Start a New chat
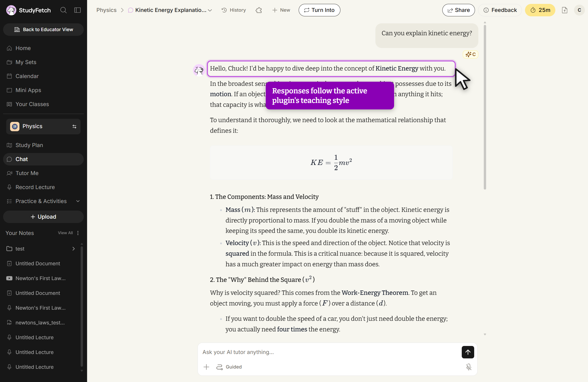The image size is (588, 382). click(281, 10)
